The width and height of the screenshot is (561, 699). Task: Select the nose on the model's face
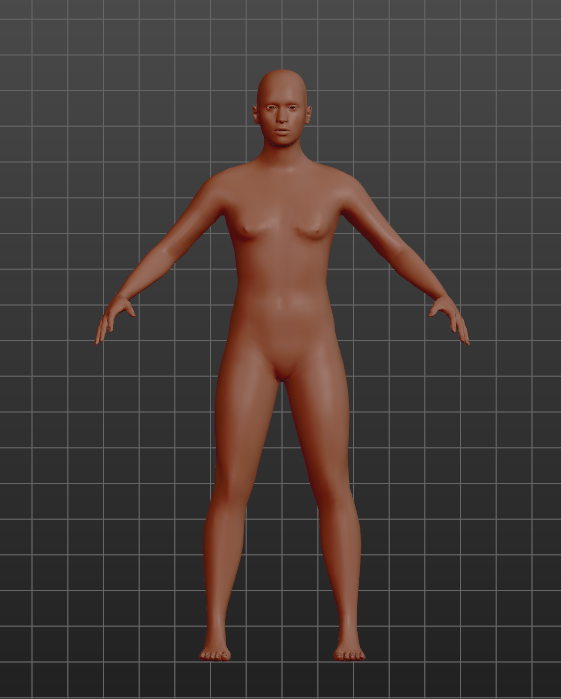pos(282,117)
